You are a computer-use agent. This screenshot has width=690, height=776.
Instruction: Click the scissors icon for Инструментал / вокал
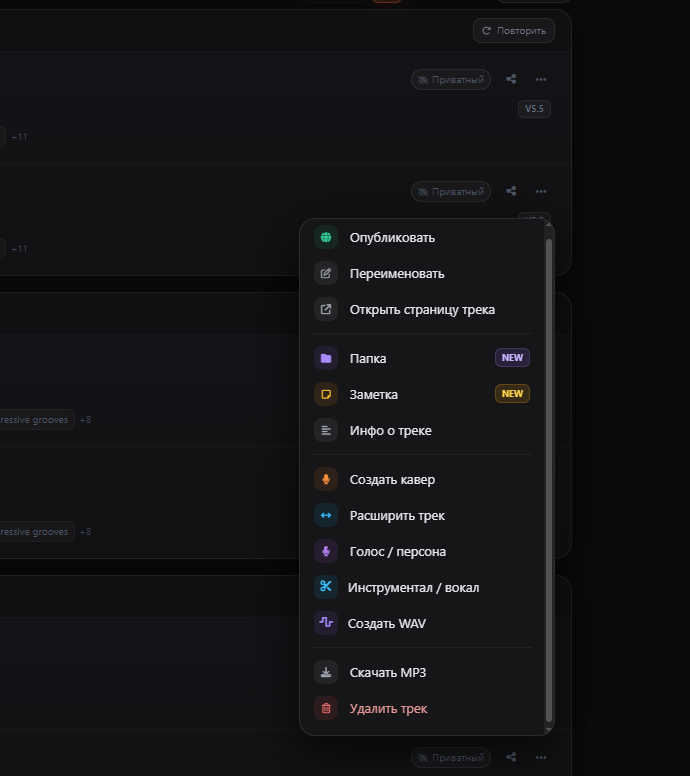coord(326,587)
